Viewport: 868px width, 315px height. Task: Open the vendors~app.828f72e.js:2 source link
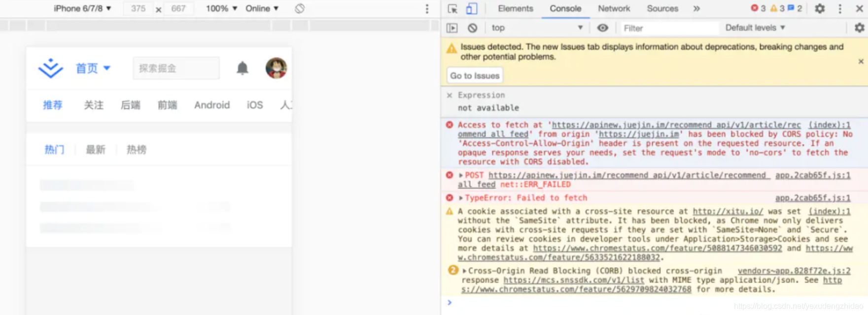[794, 271]
